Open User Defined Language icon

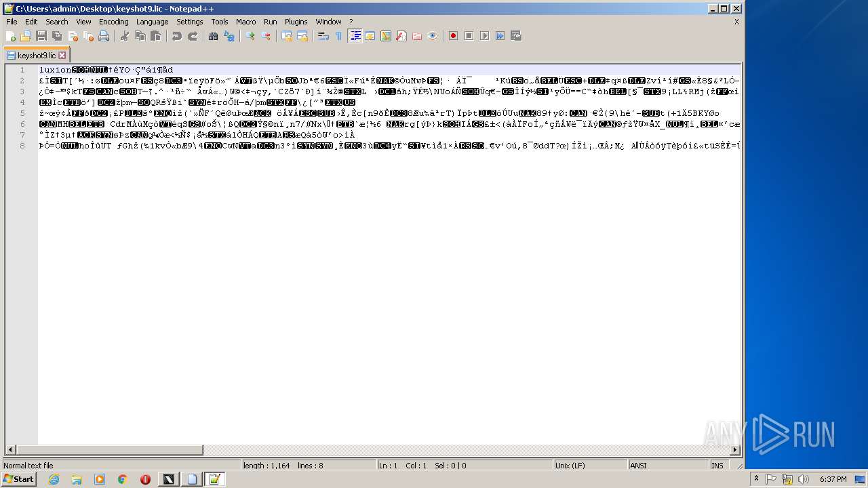click(x=370, y=36)
